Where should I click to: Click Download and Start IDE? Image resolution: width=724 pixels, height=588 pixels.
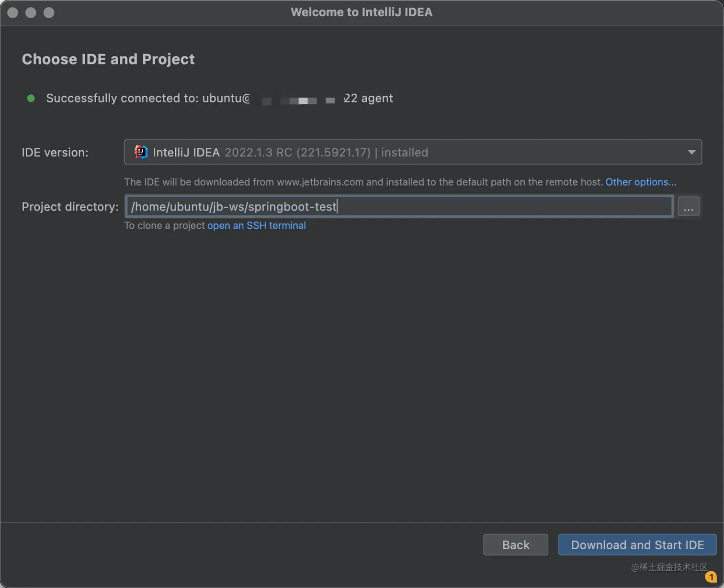point(637,545)
